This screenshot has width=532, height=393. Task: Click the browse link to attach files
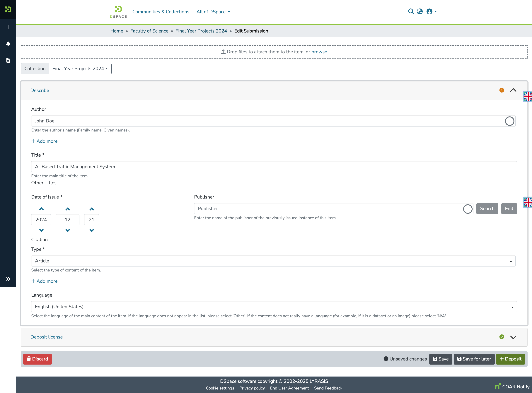click(x=319, y=52)
